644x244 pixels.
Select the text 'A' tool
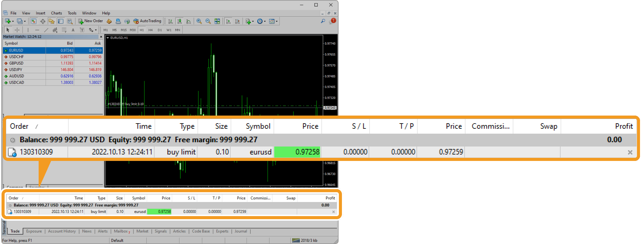coord(73,30)
